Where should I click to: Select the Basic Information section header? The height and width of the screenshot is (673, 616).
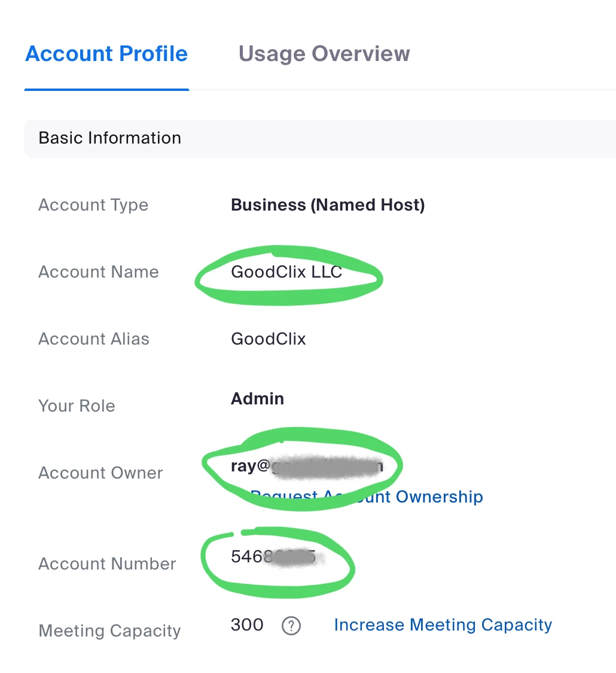tap(320, 139)
